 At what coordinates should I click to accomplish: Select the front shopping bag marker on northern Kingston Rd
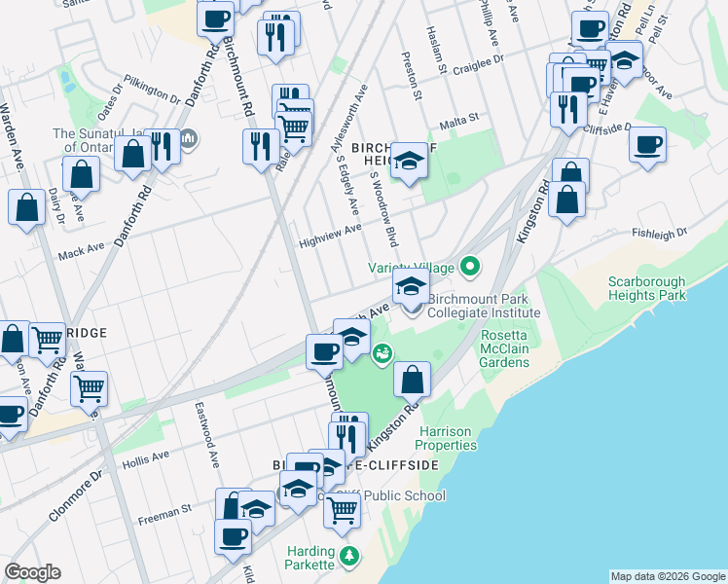point(566,201)
